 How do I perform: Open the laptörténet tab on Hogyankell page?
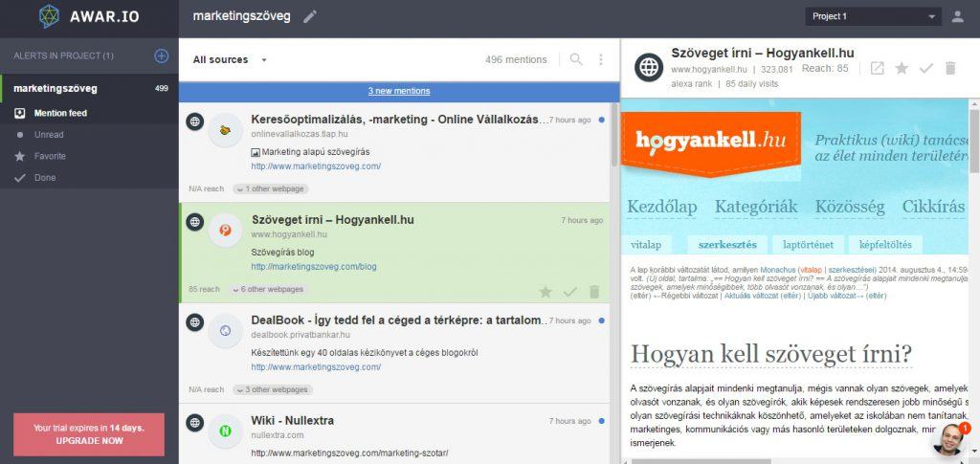pos(808,244)
